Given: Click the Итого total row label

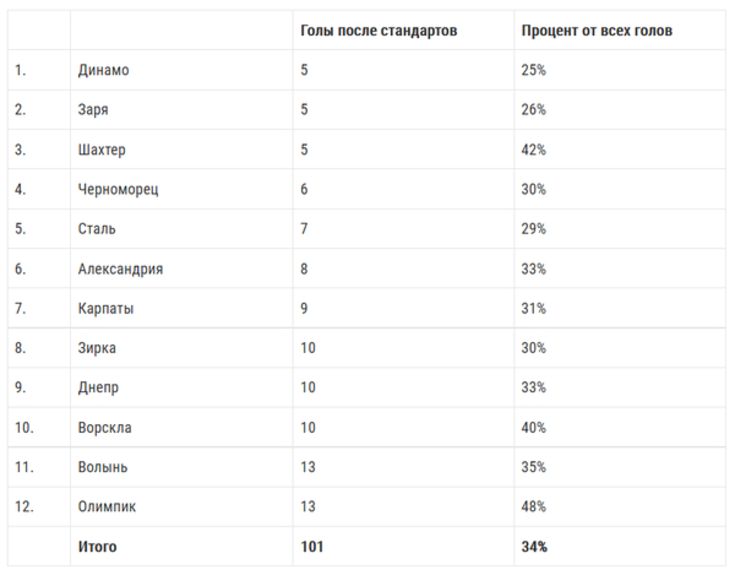Looking at the screenshot, I should click(x=97, y=547).
